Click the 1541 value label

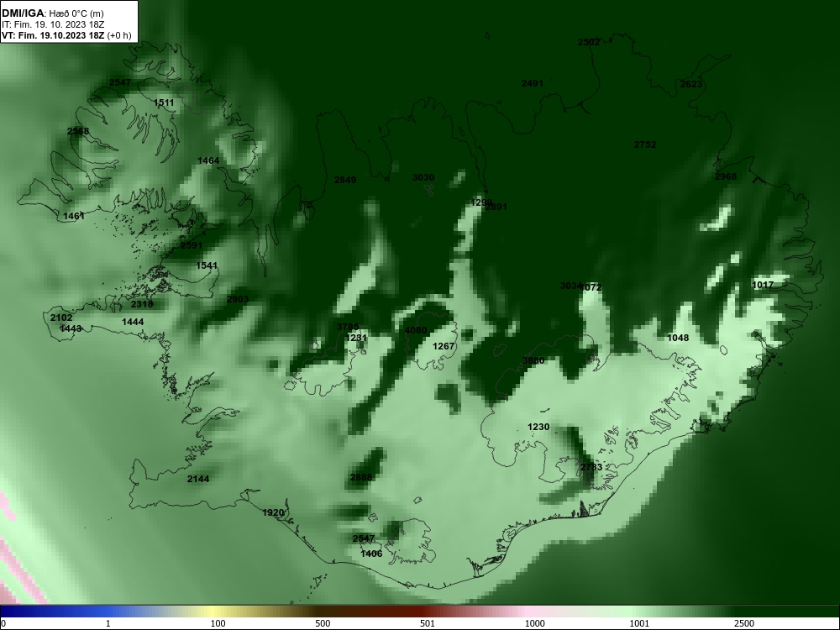[x=207, y=265]
